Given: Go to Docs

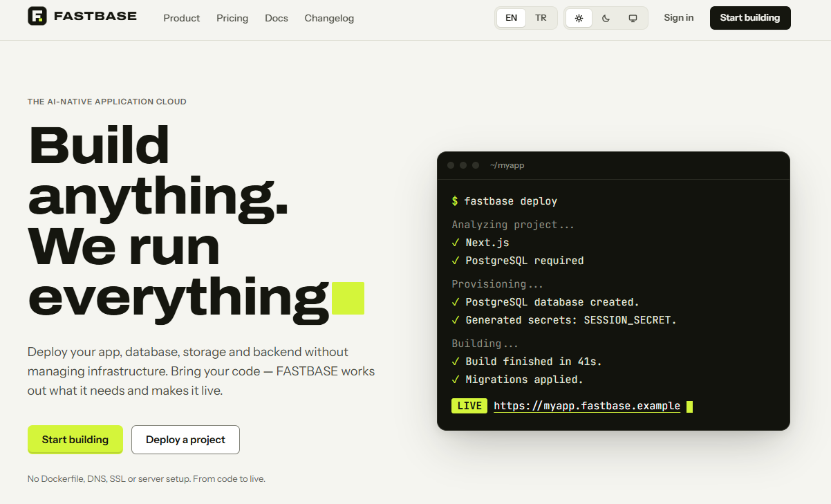Looking at the screenshot, I should 277,18.
